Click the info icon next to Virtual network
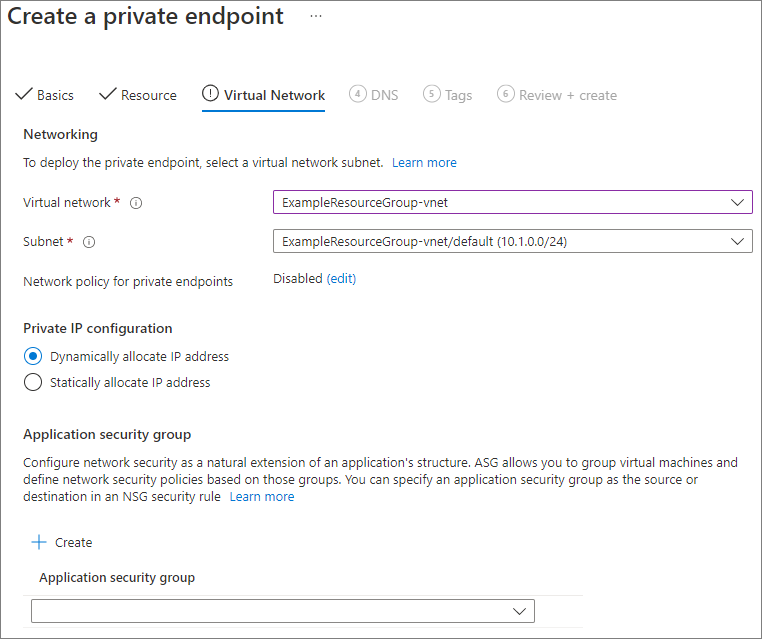 [x=136, y=203]
